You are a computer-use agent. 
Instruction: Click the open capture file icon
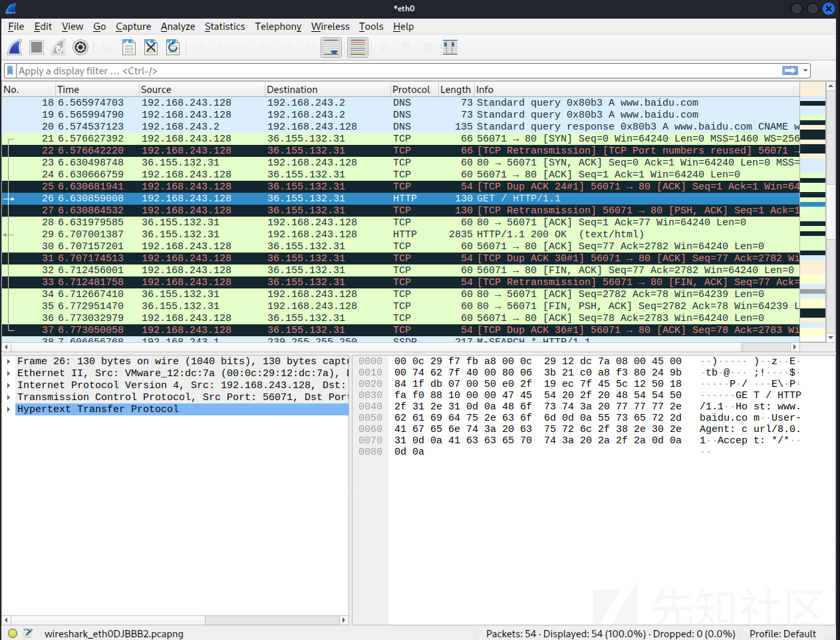(x=129, y=47)
